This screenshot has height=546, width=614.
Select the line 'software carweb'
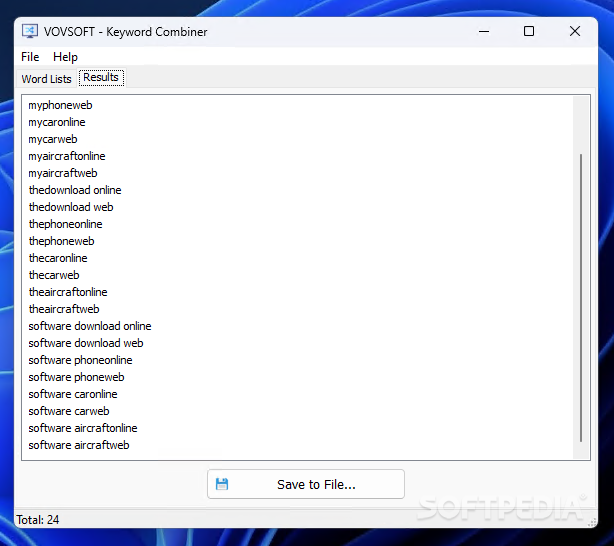69,411
